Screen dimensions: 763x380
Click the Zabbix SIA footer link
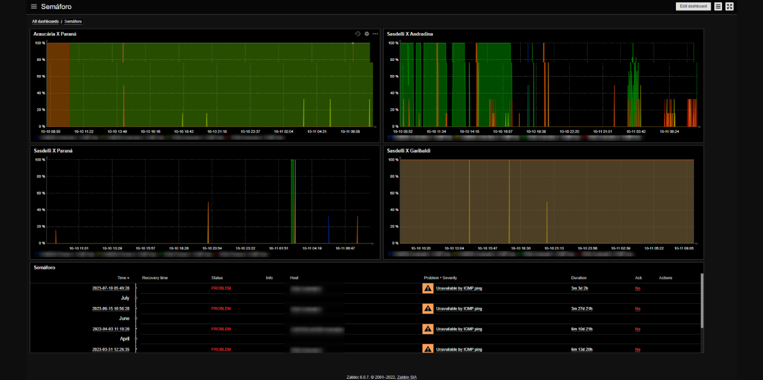410,377
